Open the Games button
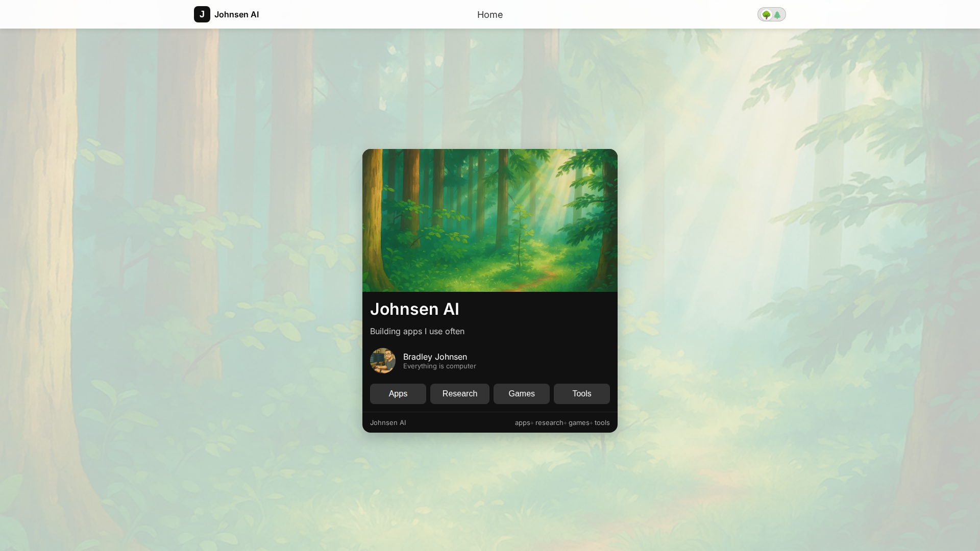 pos(522,394)
